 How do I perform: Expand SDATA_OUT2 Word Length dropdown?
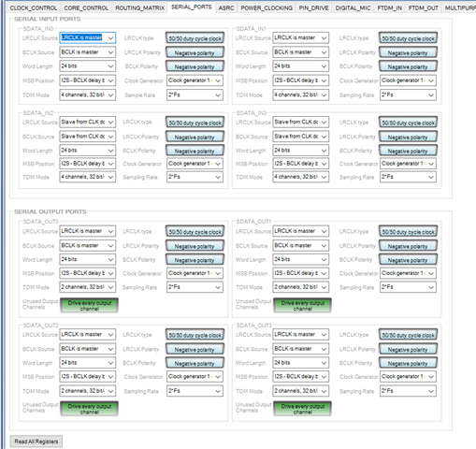[88, 363]
